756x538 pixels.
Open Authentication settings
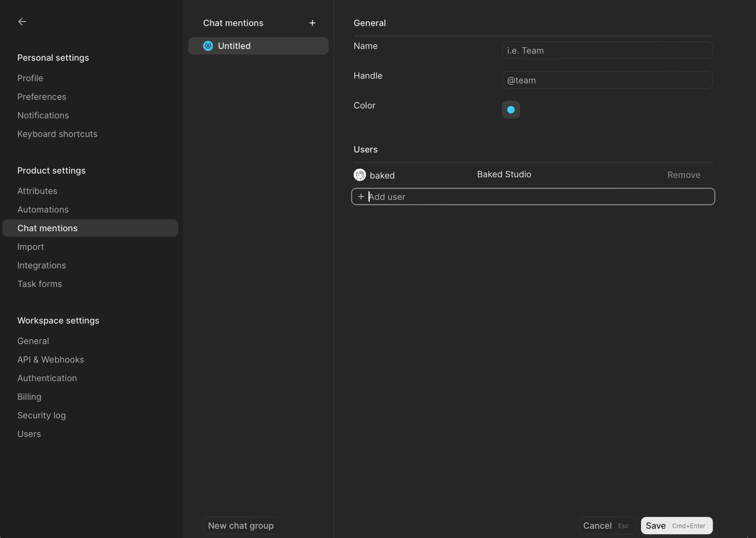[47, 378]
